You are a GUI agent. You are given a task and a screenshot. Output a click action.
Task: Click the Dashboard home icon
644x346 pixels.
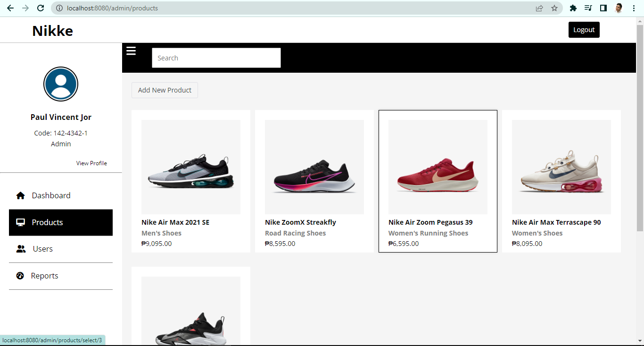pyautogui.click(x=20, y=195)
